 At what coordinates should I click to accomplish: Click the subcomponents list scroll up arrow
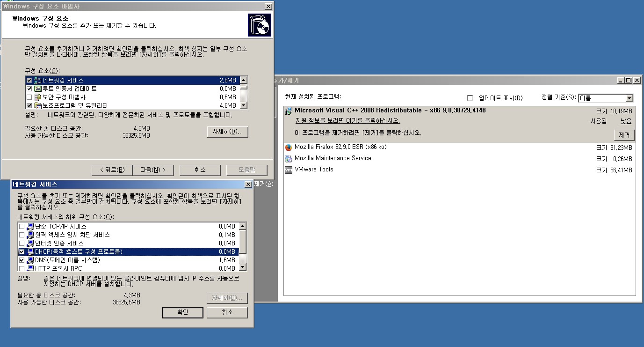coord(242,227)
